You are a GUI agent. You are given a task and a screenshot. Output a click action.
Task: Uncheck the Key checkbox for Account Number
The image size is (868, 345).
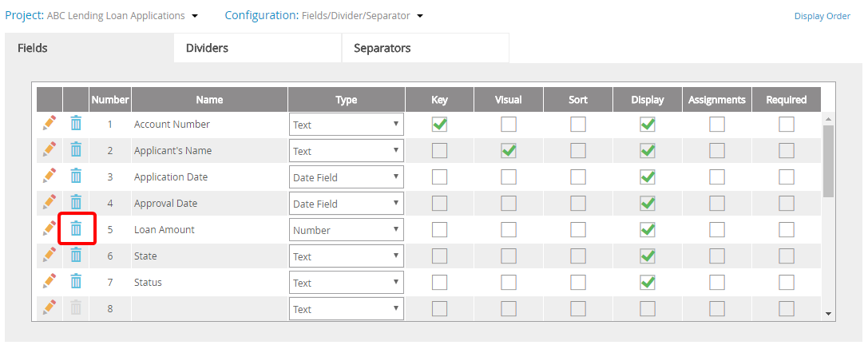click(x=439, y=124)
